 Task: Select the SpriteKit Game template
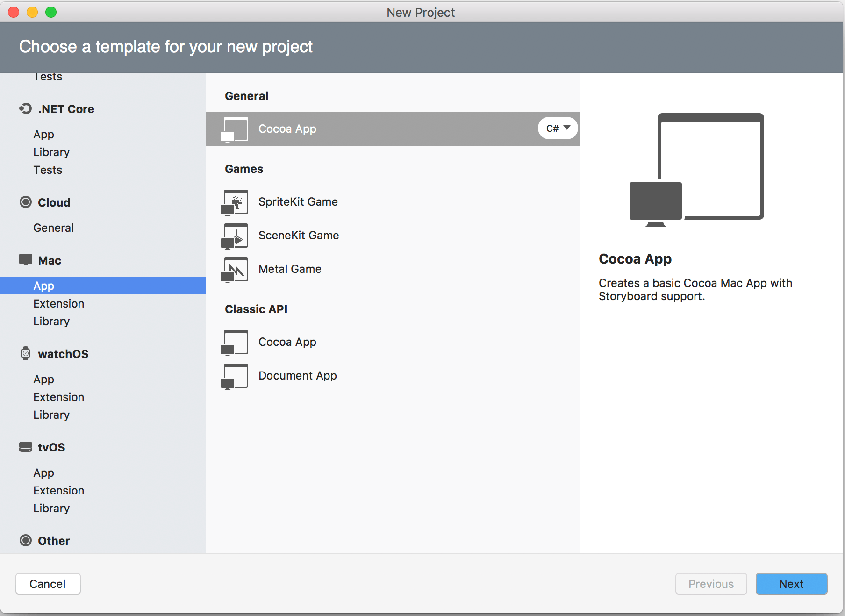(x=393, y=202)
